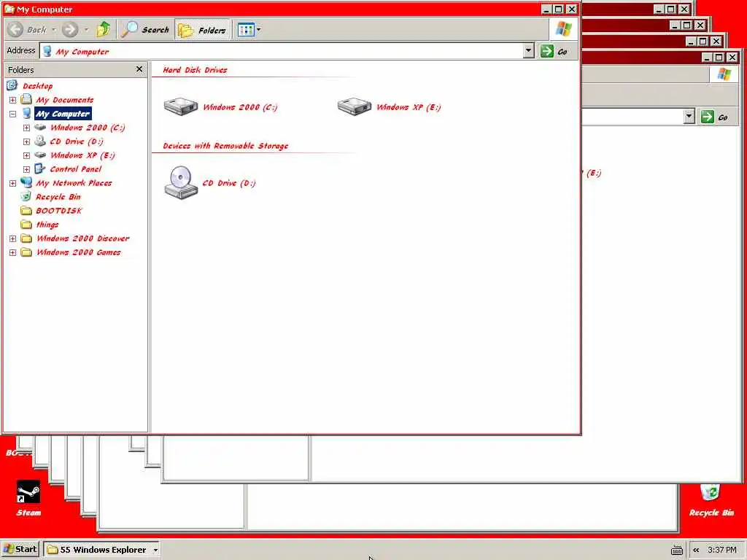Click the Desktop icon in folder tree
The image size is (747, 560).
point(12,86)
